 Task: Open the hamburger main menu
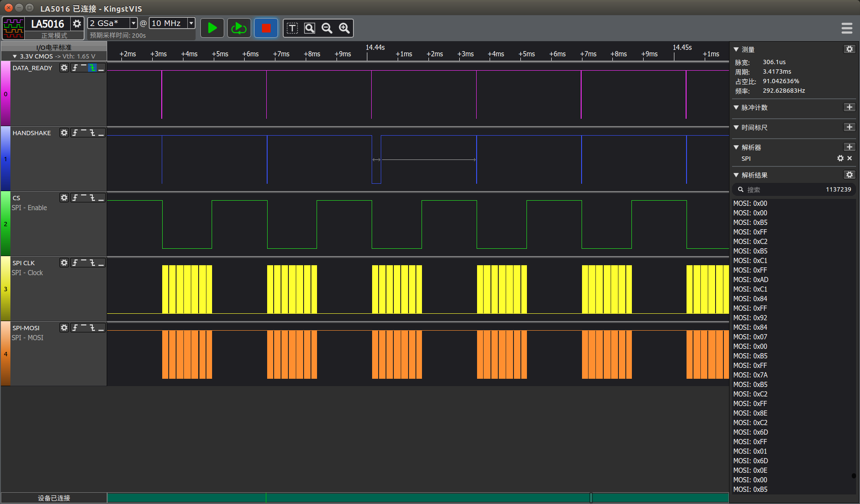pyautogui.click(x=847, y=28)
